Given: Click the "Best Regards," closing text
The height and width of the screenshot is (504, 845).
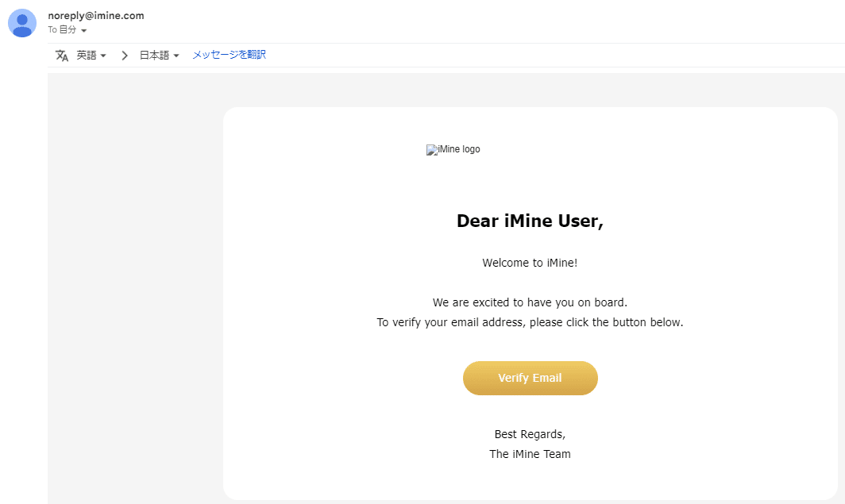Looking at the screenshot, I should 530,434.
